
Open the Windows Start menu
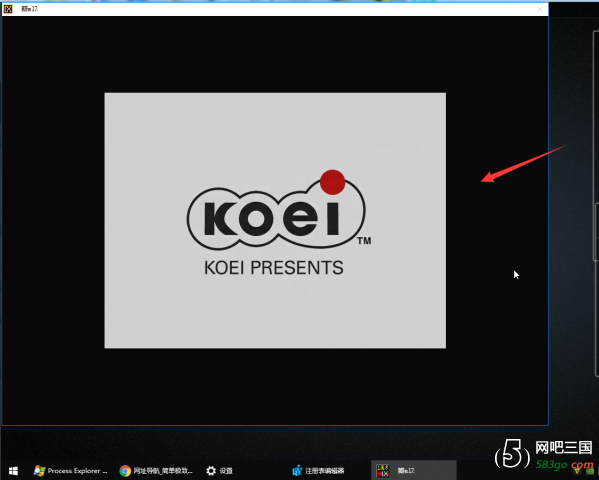coord(13,470)
